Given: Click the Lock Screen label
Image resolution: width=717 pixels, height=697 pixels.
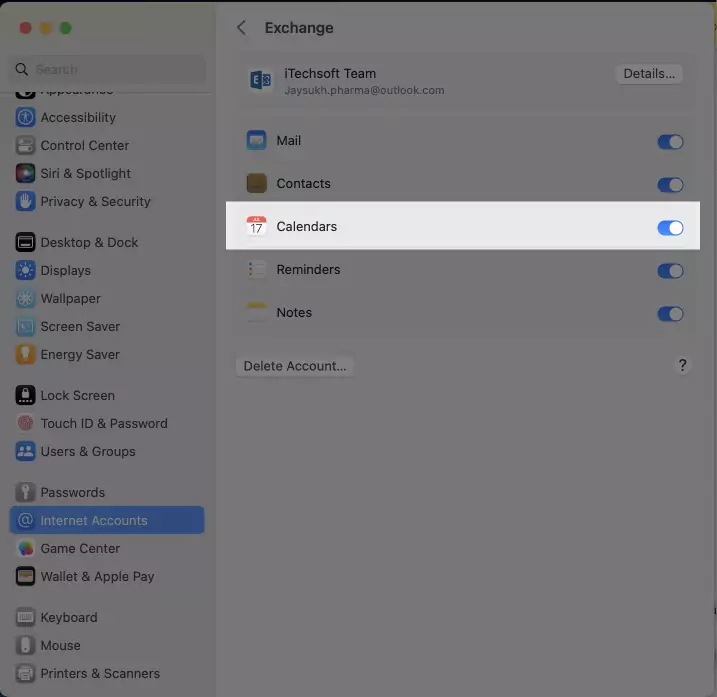Looking at the screenshot, I should click(78, 395).
